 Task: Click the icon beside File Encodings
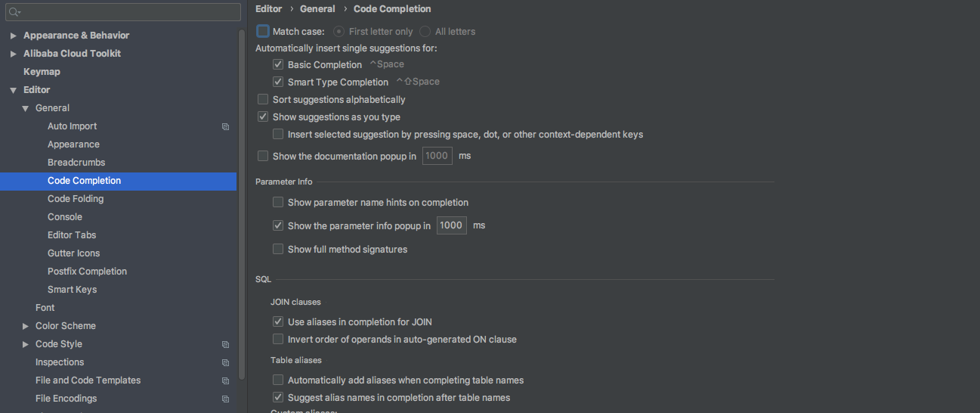(225, 399)
